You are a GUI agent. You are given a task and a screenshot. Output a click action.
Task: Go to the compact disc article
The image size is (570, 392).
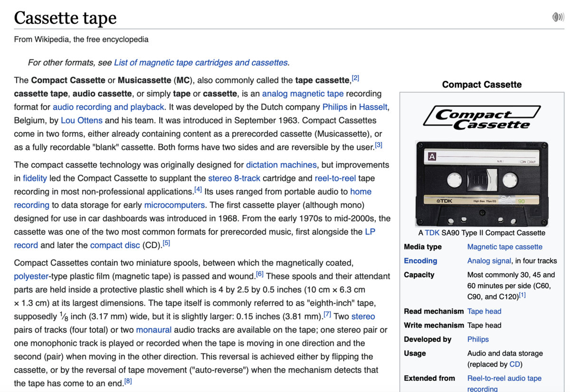coord(115,245)
